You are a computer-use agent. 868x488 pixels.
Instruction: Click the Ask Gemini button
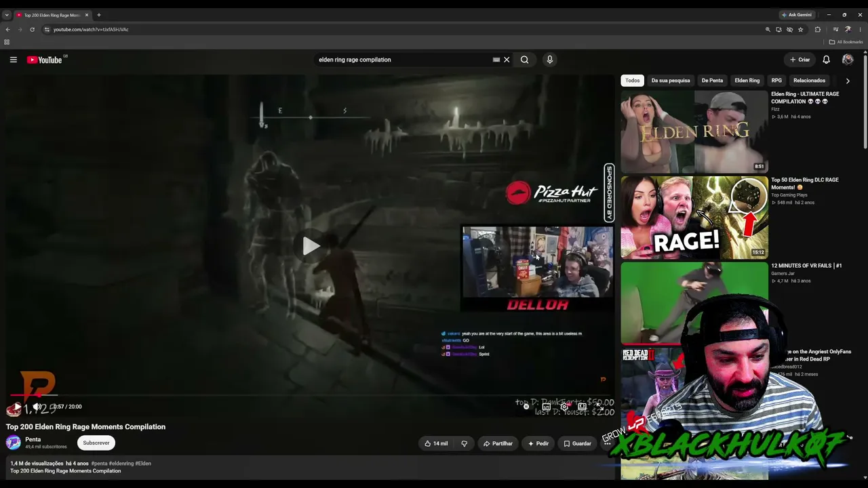click(797, 15)
